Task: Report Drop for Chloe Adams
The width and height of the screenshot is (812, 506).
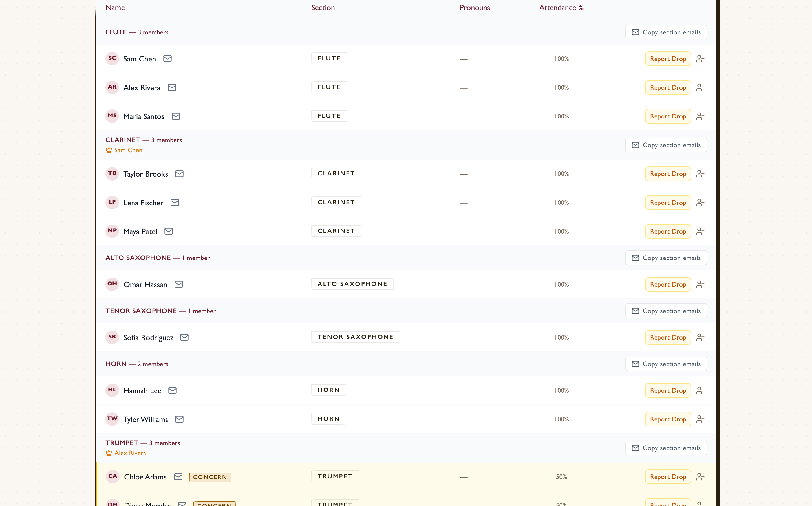Action: pos(668,477)
